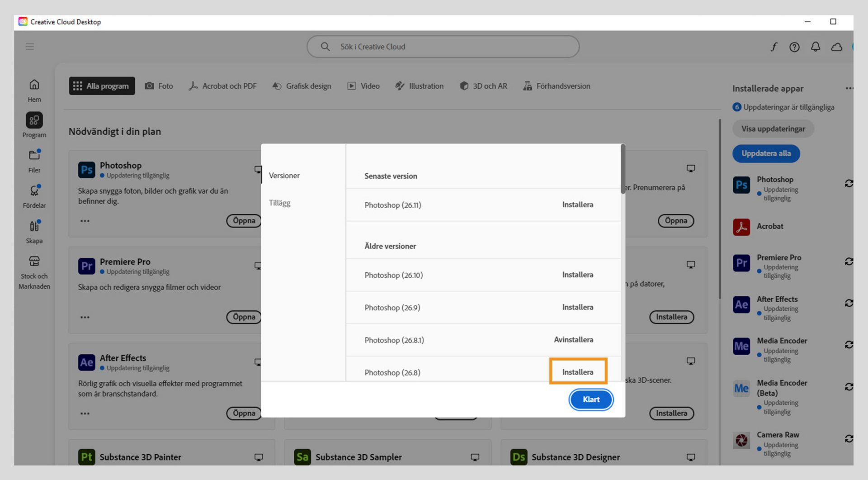Click the Substance 3D Designer Ds icon
Viewport: 868px width, 480px height.
tap(519, 457)
